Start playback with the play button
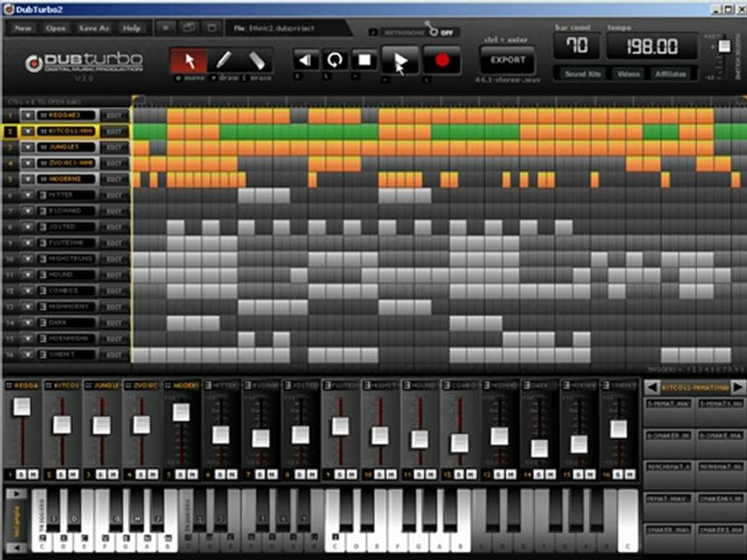Viewport: 747px width, 560px height. [400, 60]
